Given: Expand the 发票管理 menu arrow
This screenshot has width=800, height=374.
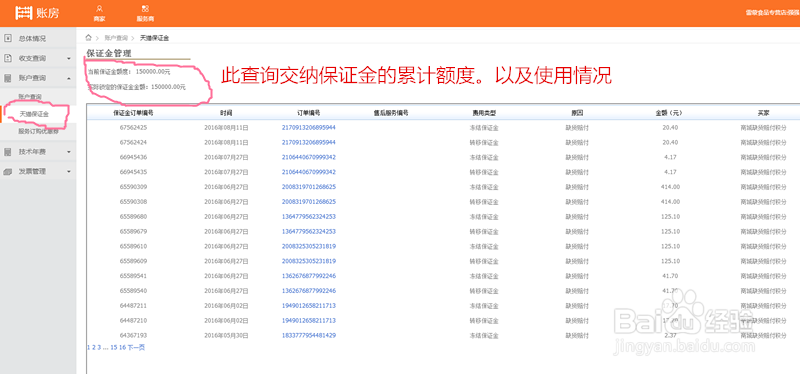Looking at the screenshot, I should tap(69, 171).
